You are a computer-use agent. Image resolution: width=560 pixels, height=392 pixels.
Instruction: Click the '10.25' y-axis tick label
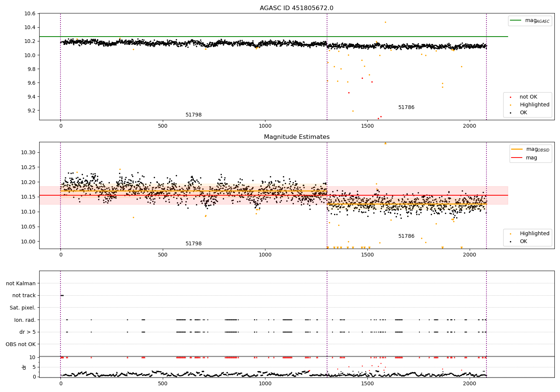pos(28,167)
